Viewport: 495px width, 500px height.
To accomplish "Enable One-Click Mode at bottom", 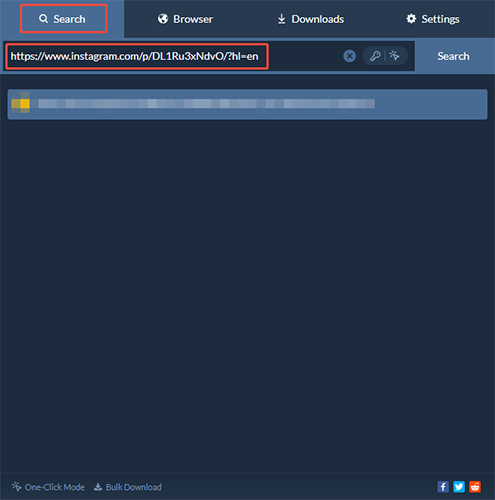I will point(48,487).
